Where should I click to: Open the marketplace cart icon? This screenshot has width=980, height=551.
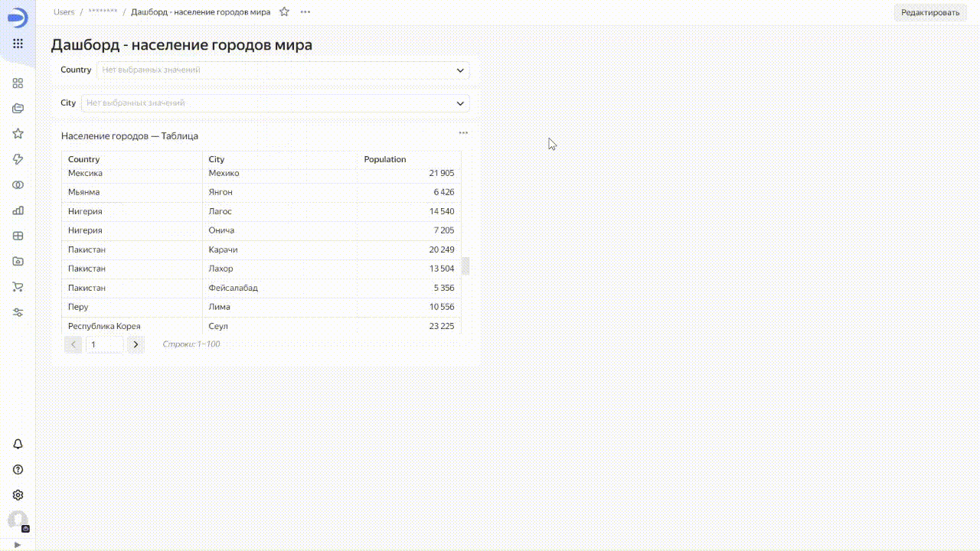point(18,287)
